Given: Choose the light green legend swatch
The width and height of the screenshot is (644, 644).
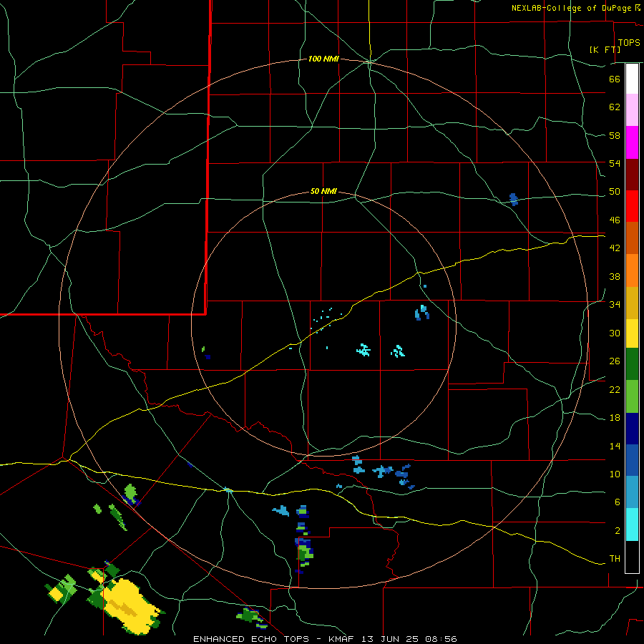Looking at the screenshot, I should (632, 396).
